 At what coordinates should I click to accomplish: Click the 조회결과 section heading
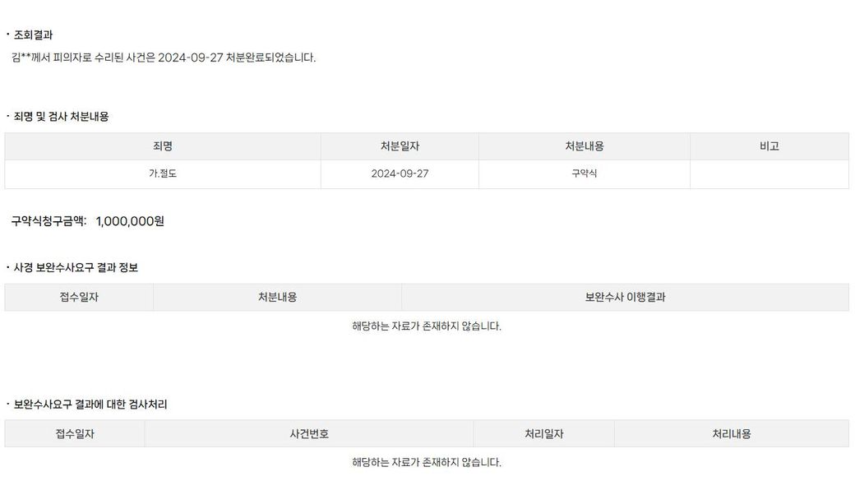coord(34,35)
